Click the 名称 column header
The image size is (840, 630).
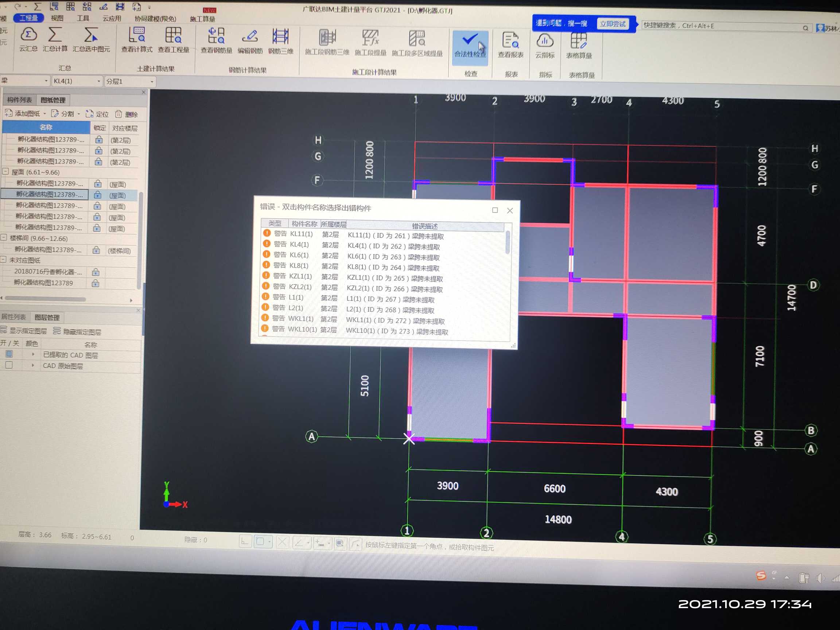(x=46, y=128)
